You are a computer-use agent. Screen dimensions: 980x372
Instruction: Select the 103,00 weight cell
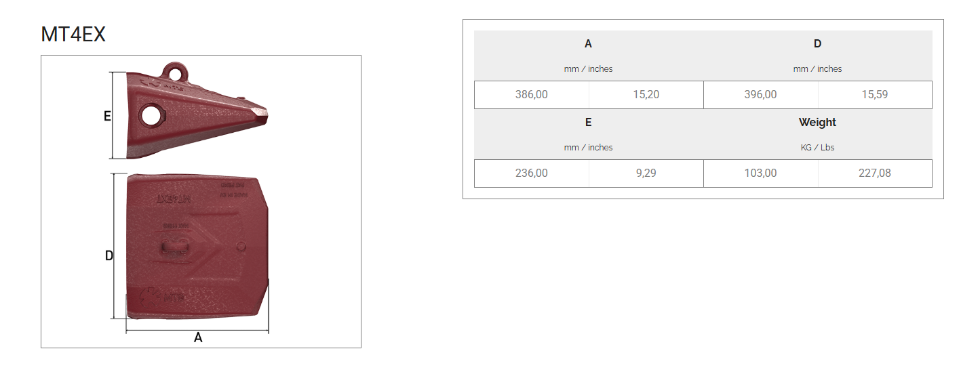(760, 173)
